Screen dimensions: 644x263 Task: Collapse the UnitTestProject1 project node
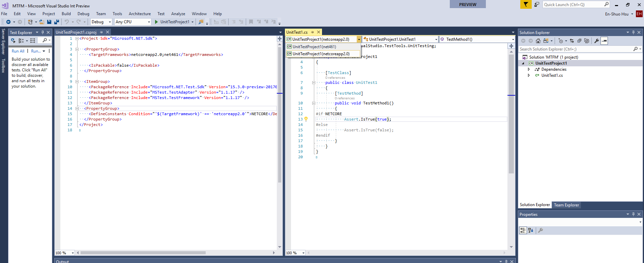(x=523, y=63)
